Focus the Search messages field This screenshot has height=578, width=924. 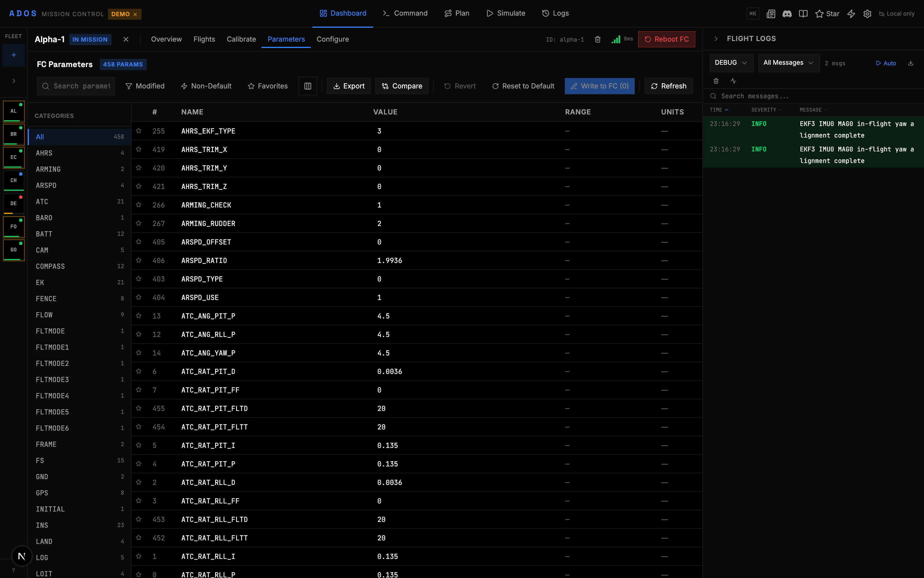tap(813, 96)
